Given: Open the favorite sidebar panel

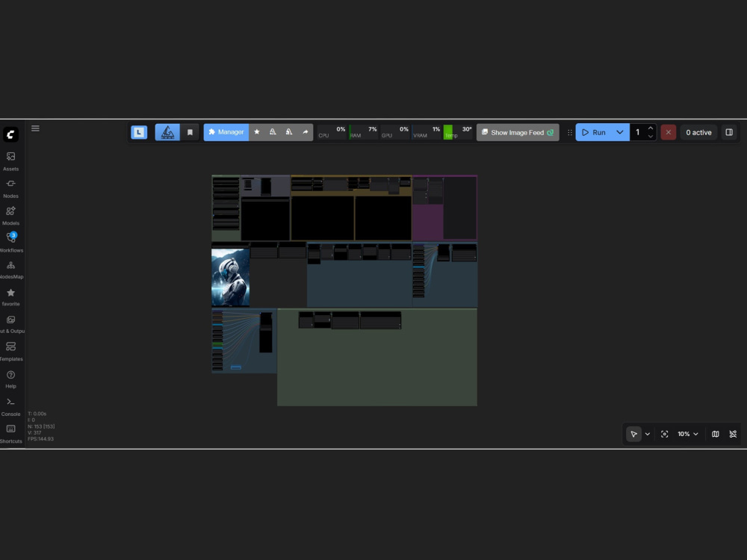Looking at the screenshot, I should (10, 297).
